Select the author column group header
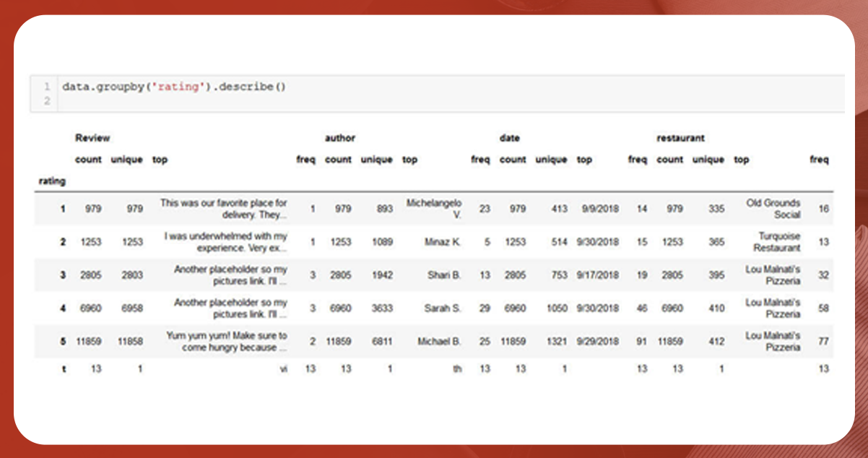The width and height of the screenshot is (868, 458). tap(339, 138)
